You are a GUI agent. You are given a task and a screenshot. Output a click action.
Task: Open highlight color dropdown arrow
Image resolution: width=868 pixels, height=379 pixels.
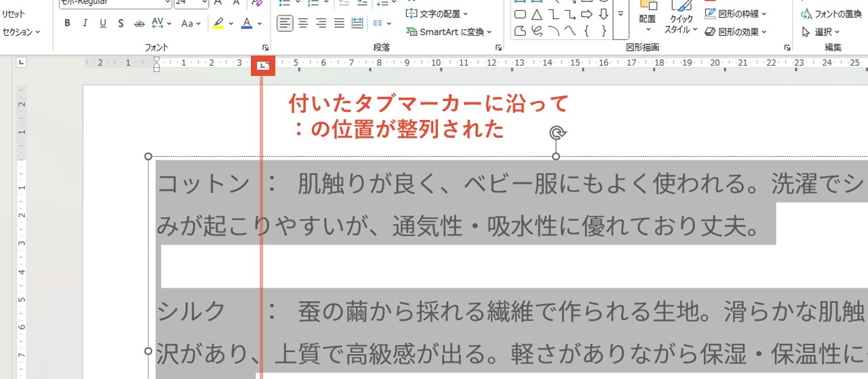(231, 24)
